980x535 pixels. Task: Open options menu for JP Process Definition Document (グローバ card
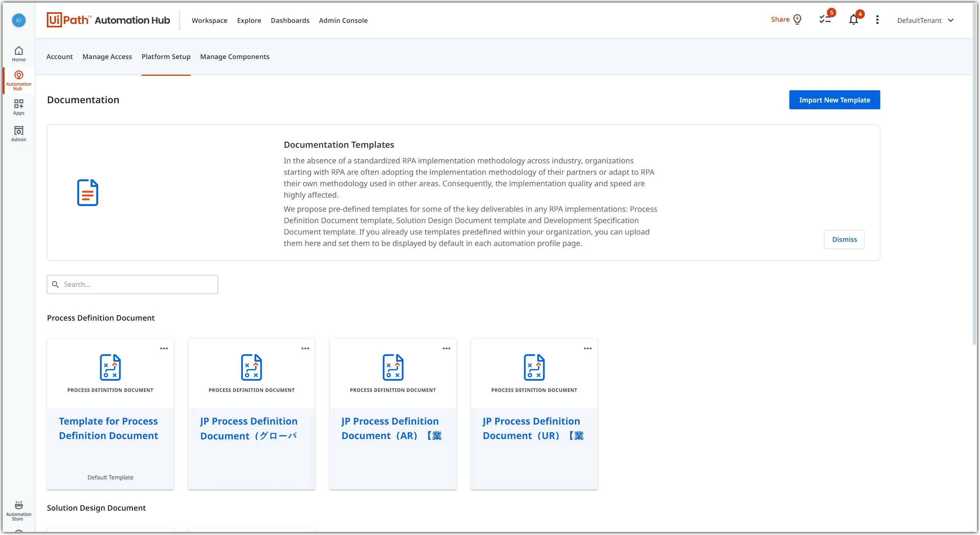coord(305,348)
